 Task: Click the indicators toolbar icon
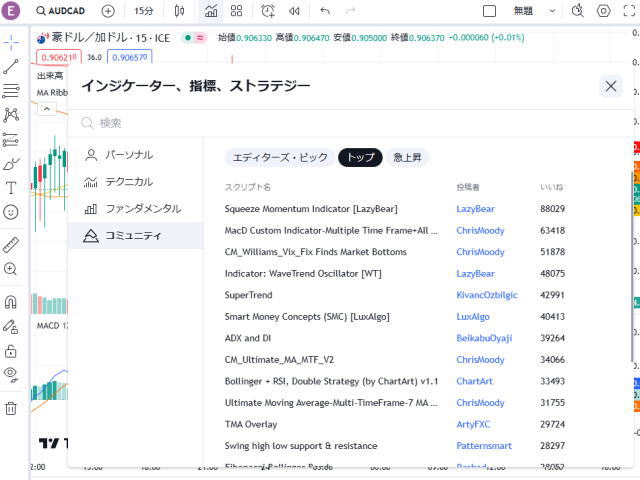(211, 11)
